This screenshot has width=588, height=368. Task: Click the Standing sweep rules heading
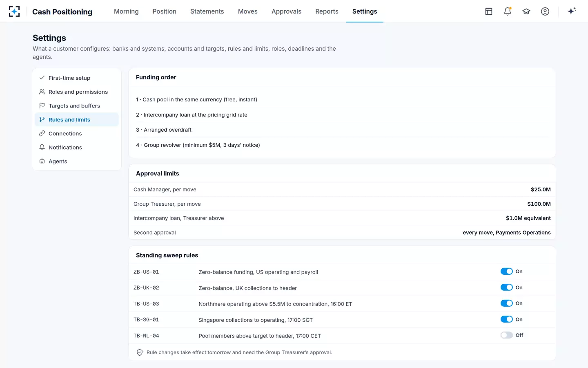(167, 255)
